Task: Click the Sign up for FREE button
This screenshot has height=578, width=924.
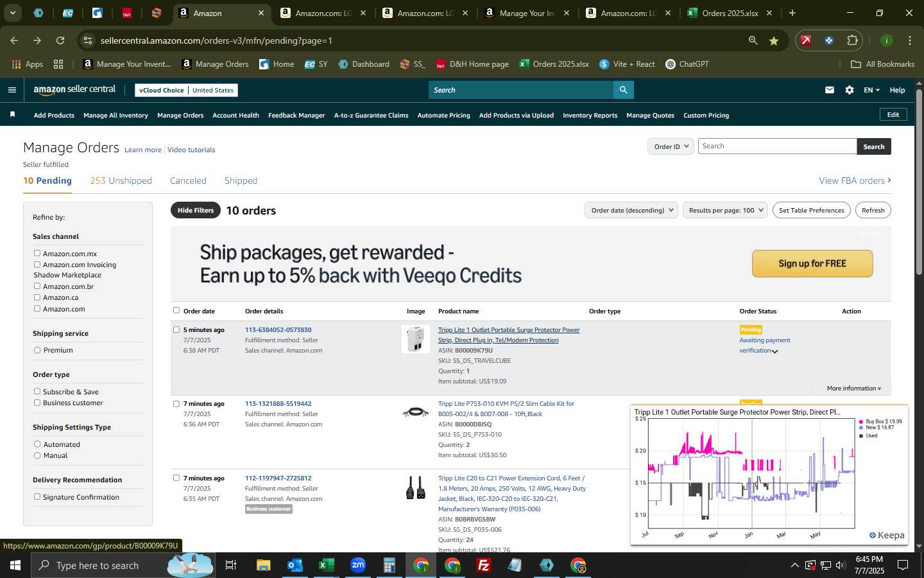Action: pos(812,263)
